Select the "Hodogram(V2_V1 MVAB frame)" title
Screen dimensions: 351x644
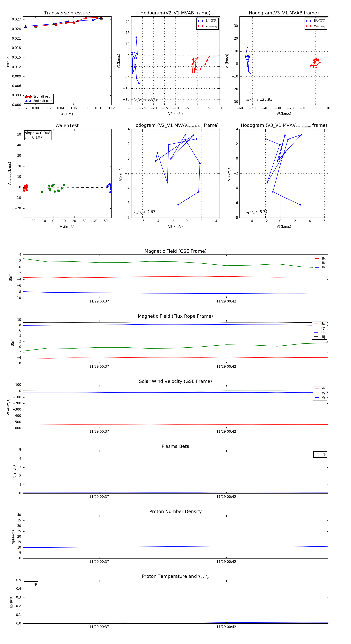(175, 13)
